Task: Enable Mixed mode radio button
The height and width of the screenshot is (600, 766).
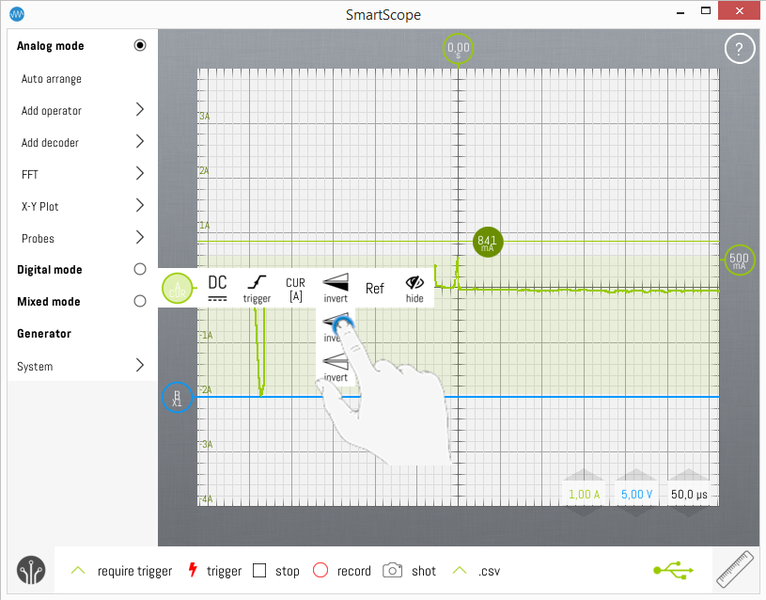Action: click(x=140, y=302)
